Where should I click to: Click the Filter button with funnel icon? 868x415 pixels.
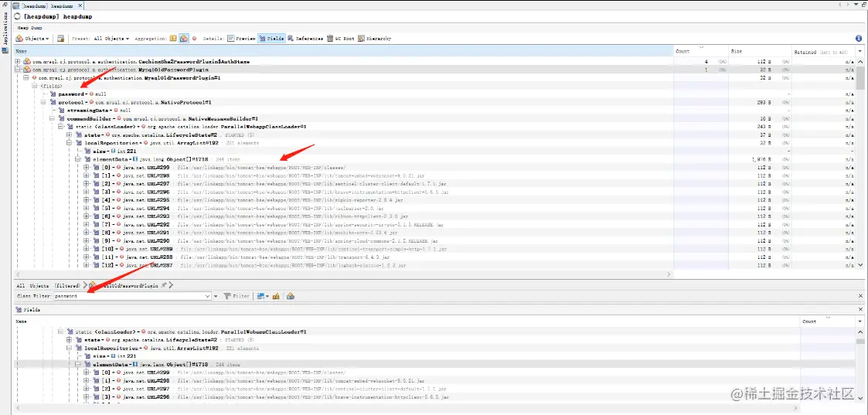(237, 297)
